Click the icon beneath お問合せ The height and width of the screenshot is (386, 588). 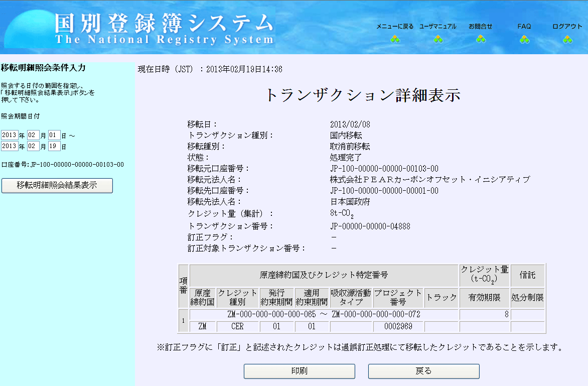click(x=481, y=39)
